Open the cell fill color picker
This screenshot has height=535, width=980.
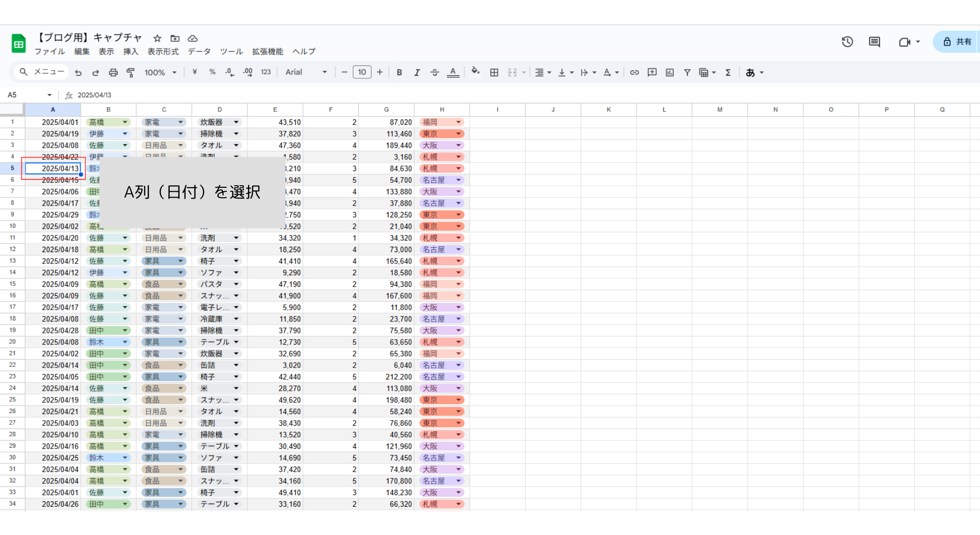475,72
